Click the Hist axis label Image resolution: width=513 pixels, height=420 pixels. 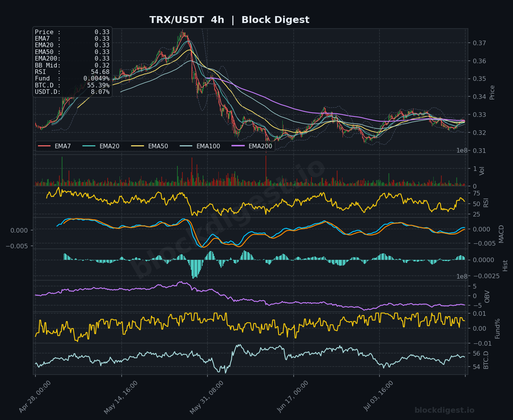click(x=505, y=266)
